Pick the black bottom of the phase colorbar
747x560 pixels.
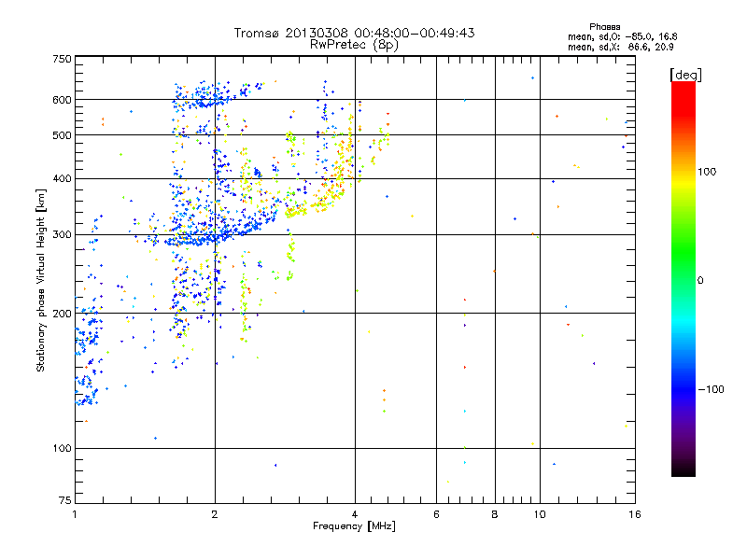684,469
